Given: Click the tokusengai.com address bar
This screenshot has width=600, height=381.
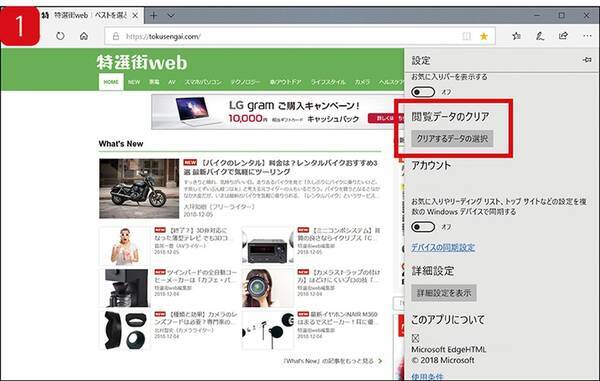Looking at the screenshot, I should (291, 36).
